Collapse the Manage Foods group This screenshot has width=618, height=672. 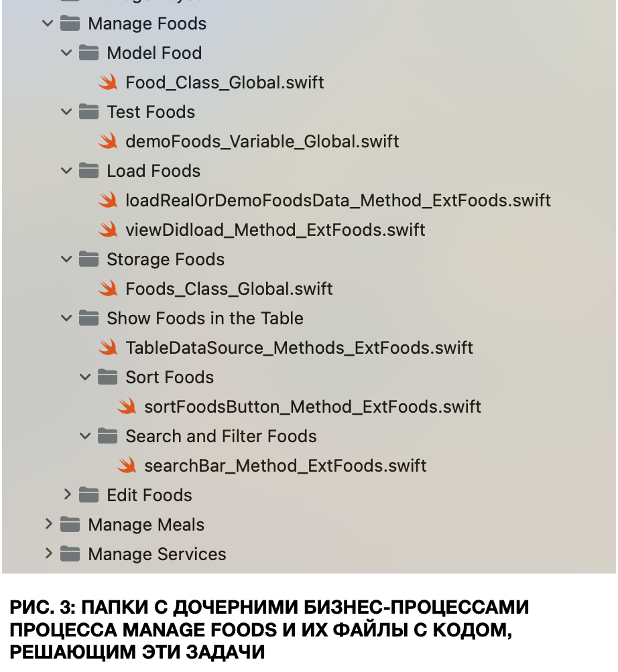[48, 23]
